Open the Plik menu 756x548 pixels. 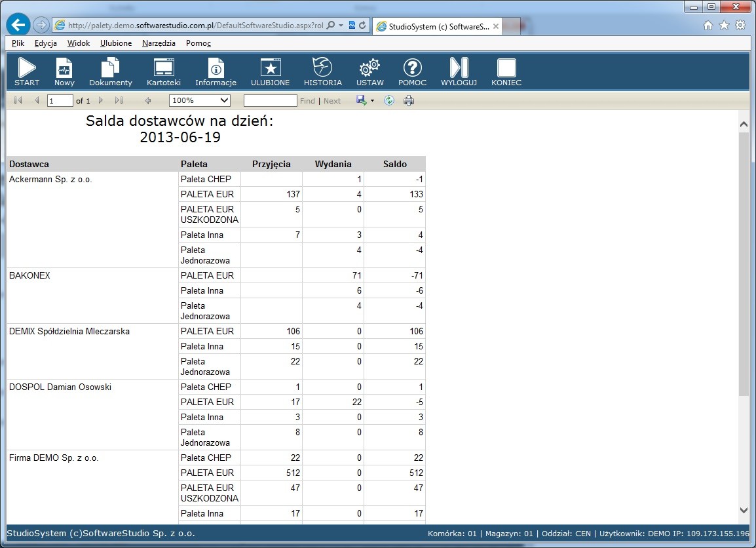pyautogui.click(x=18, y=43)
